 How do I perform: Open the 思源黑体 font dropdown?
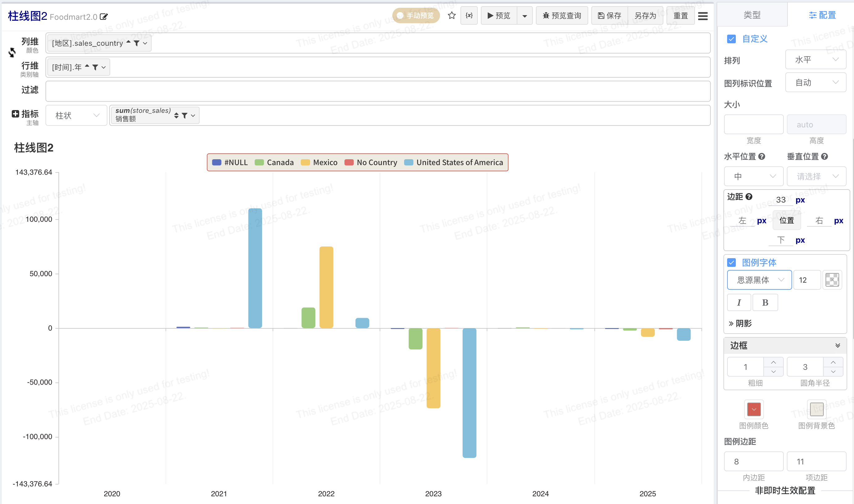(759, 280)
